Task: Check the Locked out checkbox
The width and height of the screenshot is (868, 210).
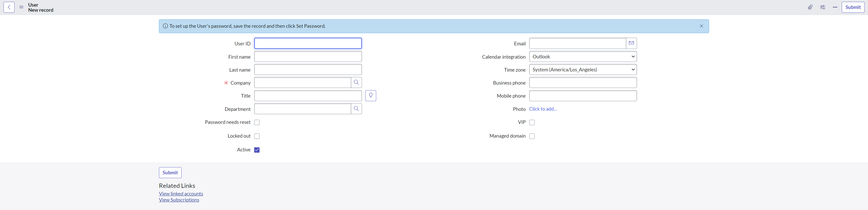Action: pyautogui.click(x=257, y=136)
